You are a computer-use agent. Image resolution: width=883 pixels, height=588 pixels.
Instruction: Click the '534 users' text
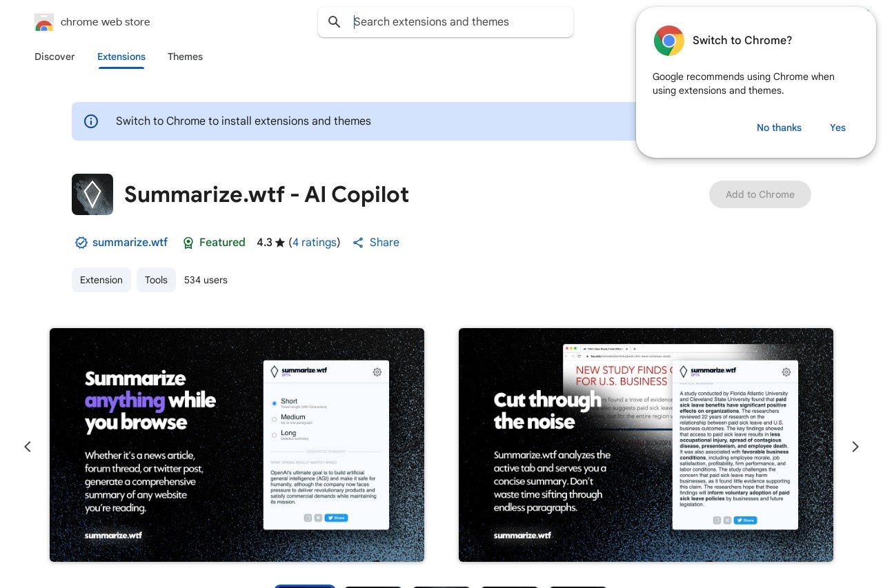tap(206, 280)
